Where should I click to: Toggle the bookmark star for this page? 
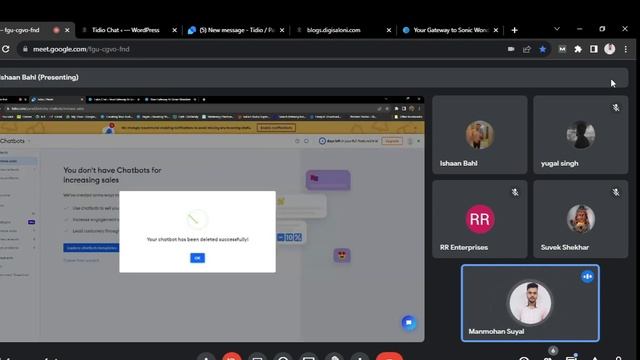point(542,49)
